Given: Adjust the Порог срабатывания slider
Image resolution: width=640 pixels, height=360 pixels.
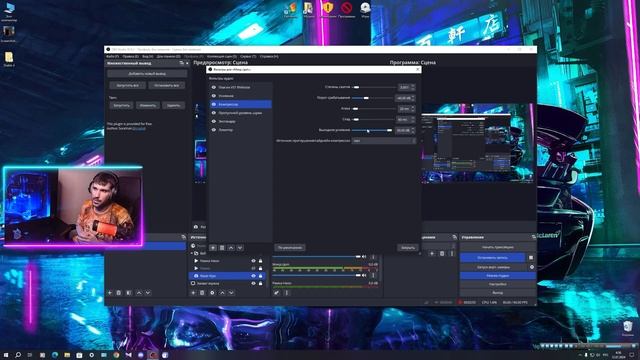Looking at the screenshot, I should click(372, 98).
